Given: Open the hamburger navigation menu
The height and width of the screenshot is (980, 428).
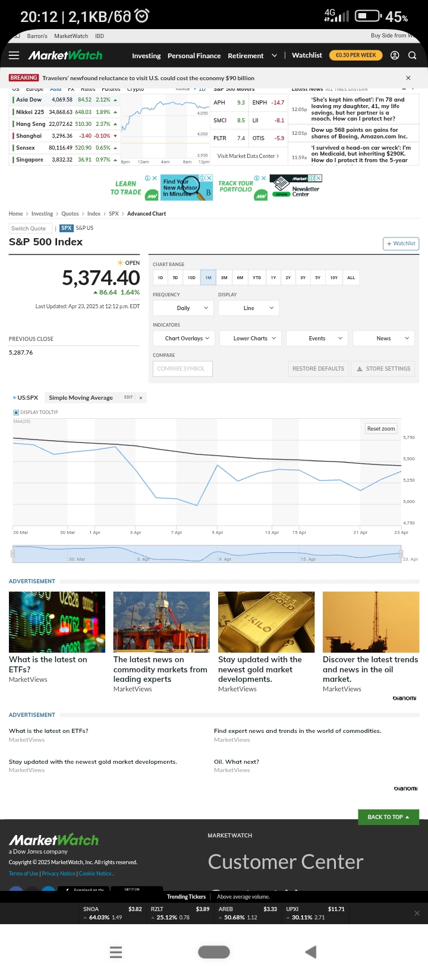Looking at the screenshot, I should (14, 55).
